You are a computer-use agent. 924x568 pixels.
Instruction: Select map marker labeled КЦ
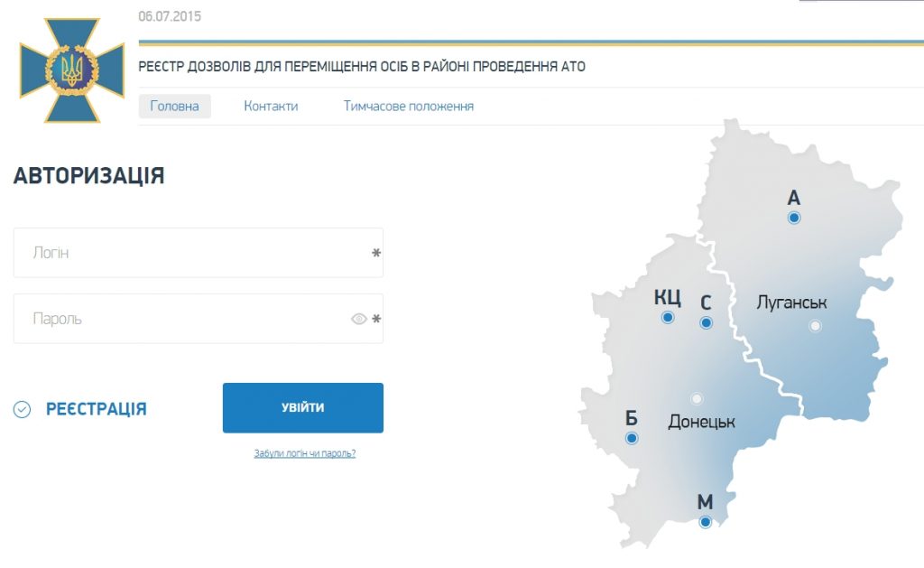coord(668,318)
